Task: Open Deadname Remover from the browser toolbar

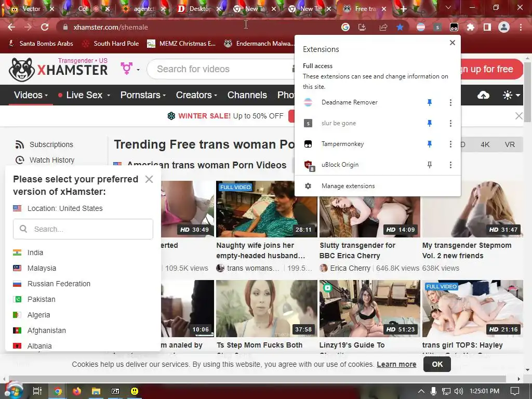Action: [421, 27]
